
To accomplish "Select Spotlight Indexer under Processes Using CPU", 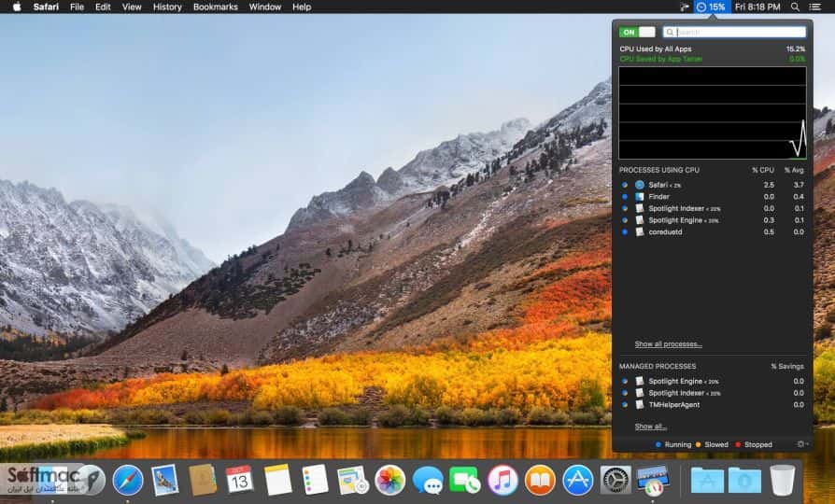I will (713, 209).
